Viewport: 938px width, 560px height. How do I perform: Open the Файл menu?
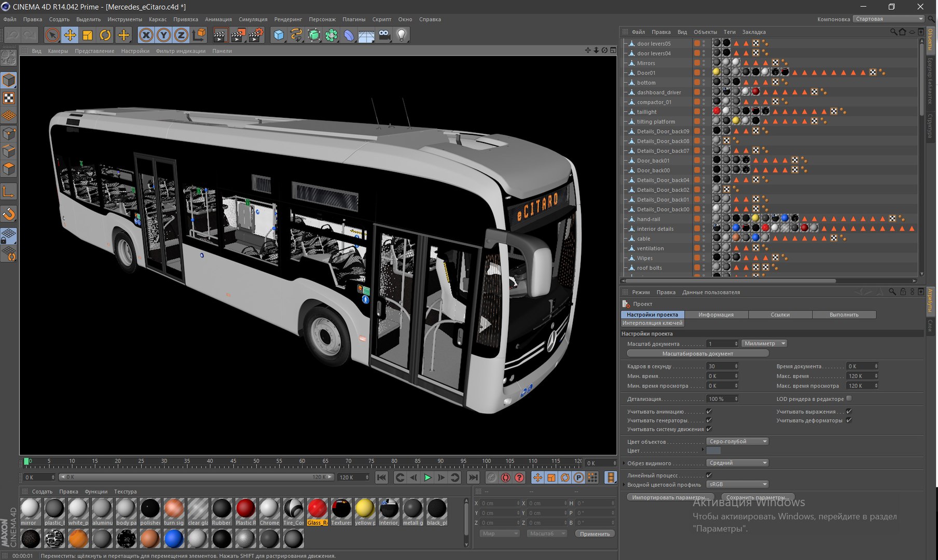coord(10,19)
